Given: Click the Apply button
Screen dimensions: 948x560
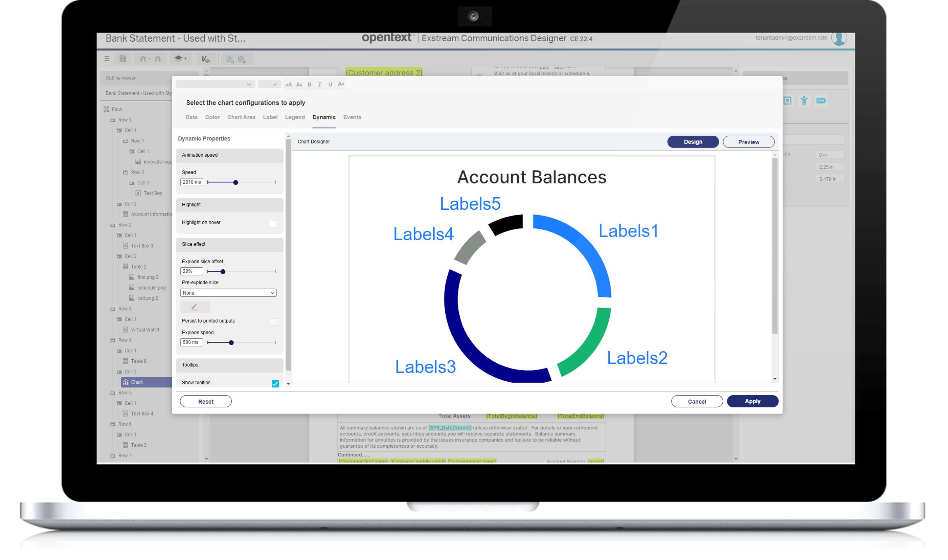Looking at the screenshot, I should (x=752, y=402).
